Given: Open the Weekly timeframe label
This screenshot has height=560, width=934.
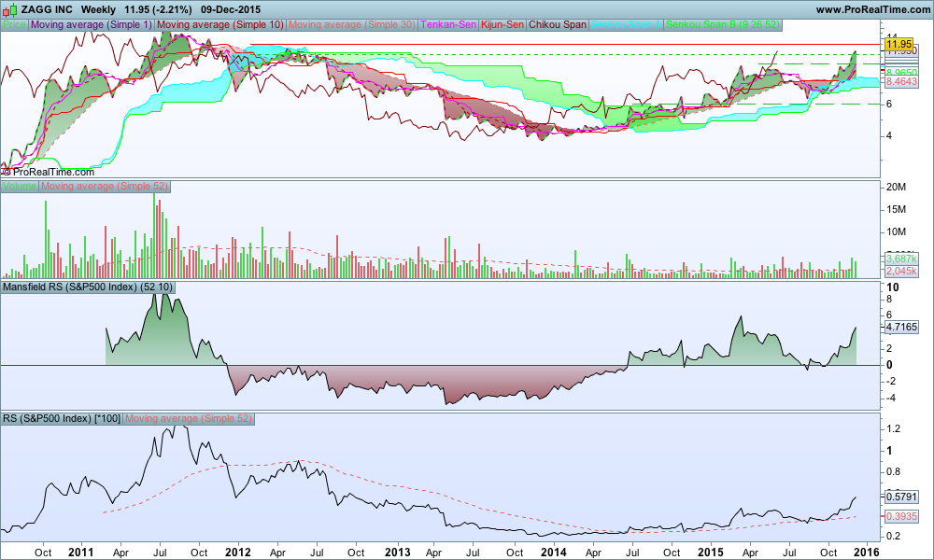Looking at the screenshot, I should [98, 9].
